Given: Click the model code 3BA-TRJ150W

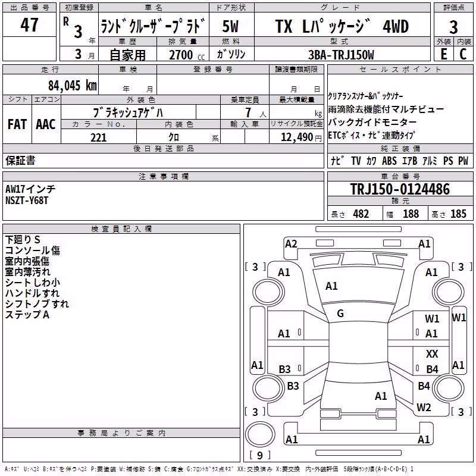Looking at the screenshot, I should click(341, 55).
